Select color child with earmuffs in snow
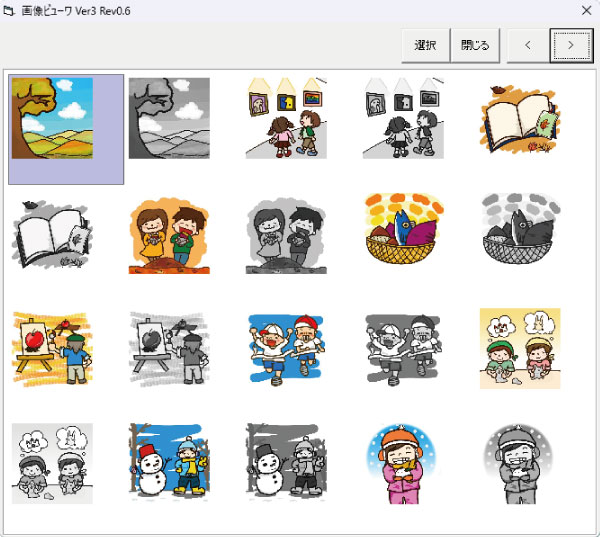Image resolution: width=600 pixels, height=537 pixels. [404, 462]
